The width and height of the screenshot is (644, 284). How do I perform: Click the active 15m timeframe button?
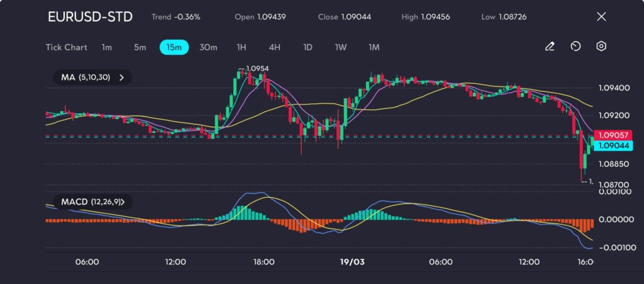[174, 47]
